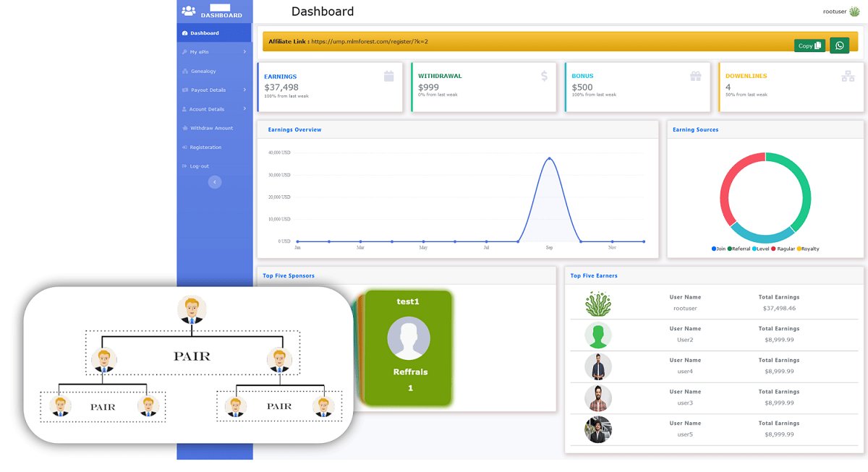Screen dimensions: 868x472
Task: Select the Genealogy icon in the sidebar
Action: click(185, 72)
